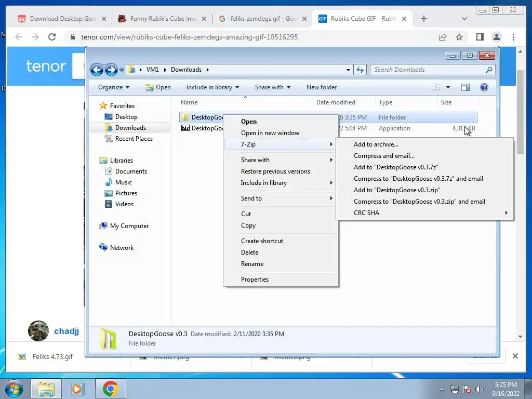Click the Chrome taskbar icon

click(110, 389)
